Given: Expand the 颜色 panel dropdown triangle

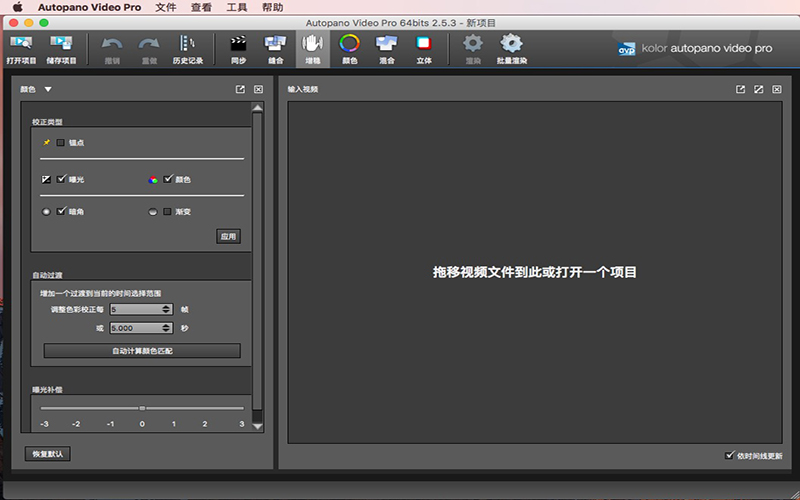Looking at the screenshot, I should pyautogui.click(x=48, y=89).
